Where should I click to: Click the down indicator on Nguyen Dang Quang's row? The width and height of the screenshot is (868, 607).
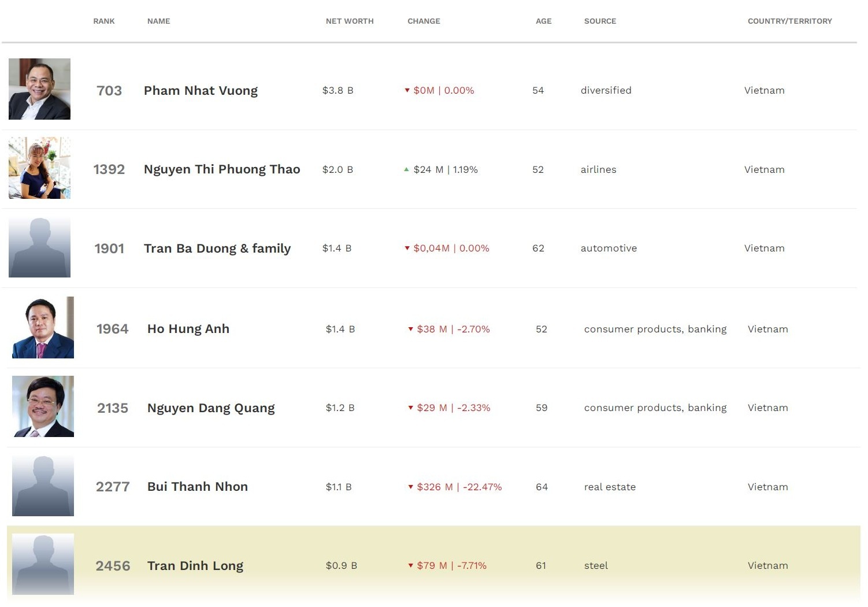[x=411, y=408]
